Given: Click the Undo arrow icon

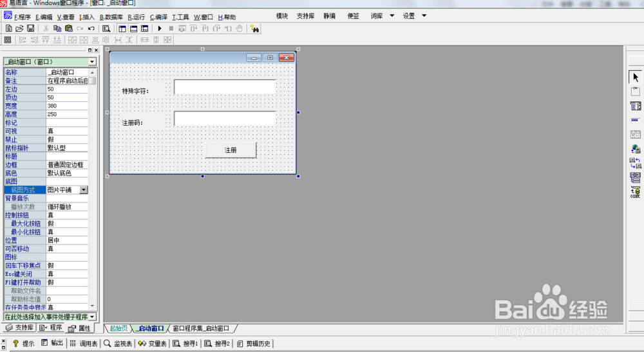Looking at the screenshot, I should [x=91, y=28].
